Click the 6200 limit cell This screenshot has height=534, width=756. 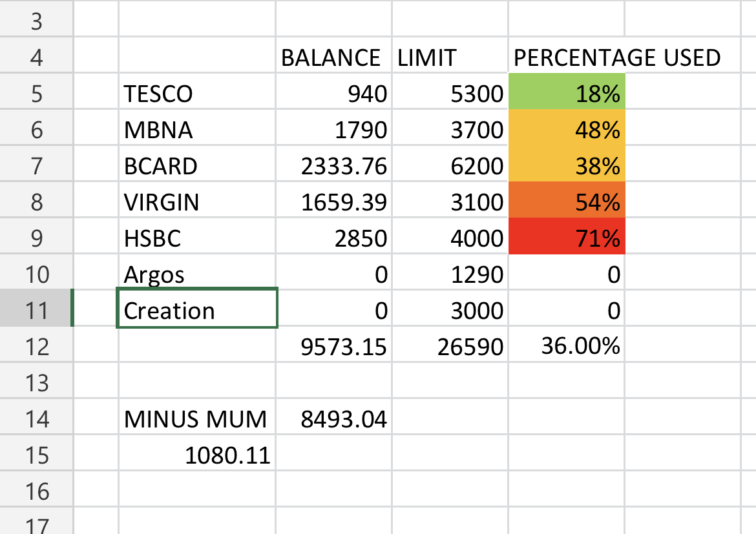coord(450,164)
